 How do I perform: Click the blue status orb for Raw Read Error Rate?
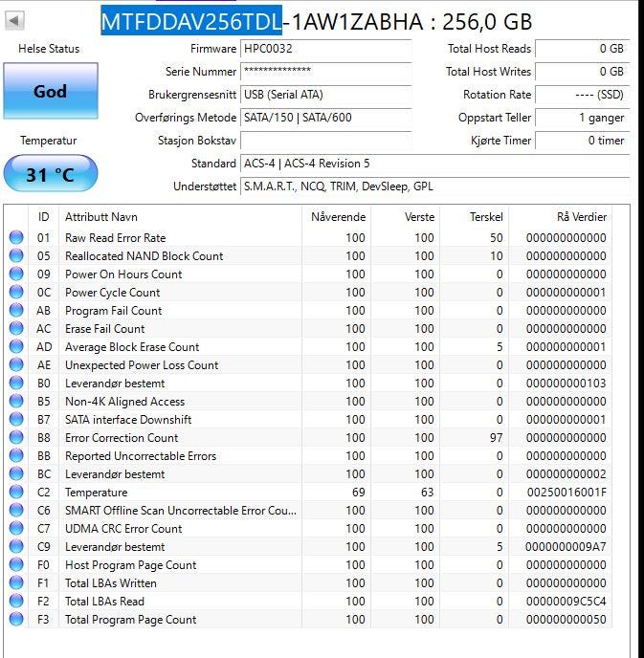point(16,238)
